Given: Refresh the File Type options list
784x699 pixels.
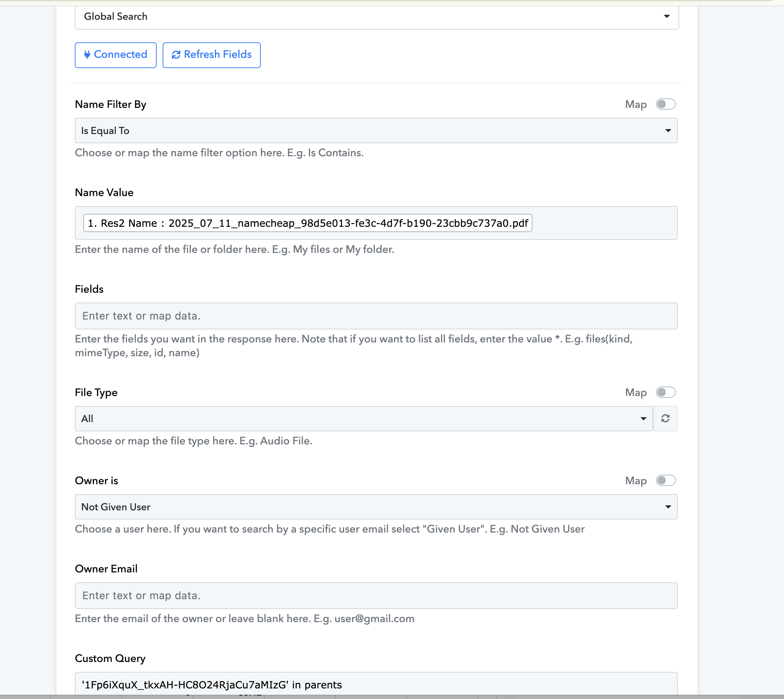Looking at the screenshot, I should [665, 419].
